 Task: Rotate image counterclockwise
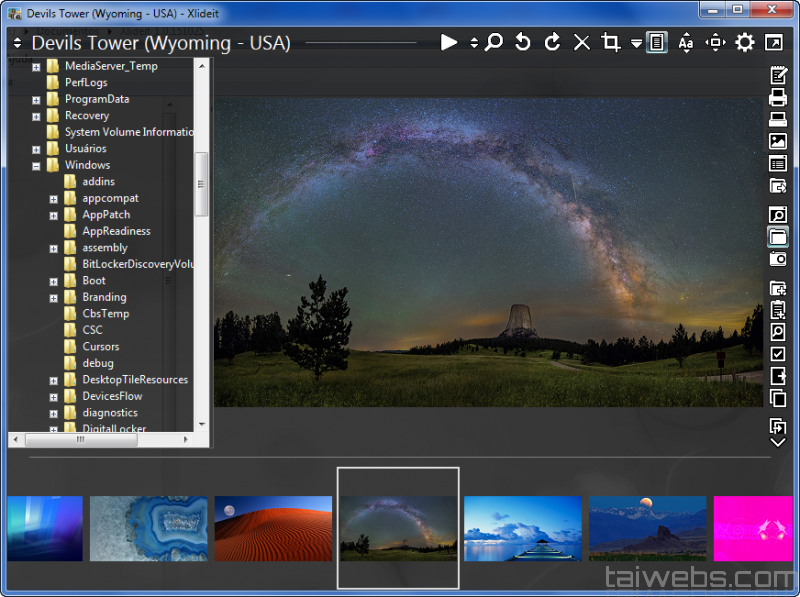pos(522,42)
